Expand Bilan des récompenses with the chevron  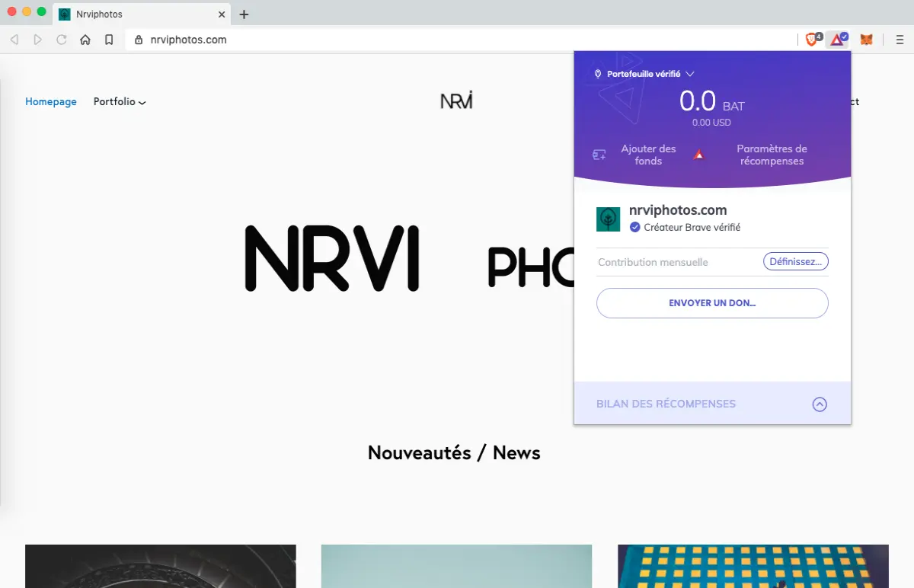click(820, 404)
